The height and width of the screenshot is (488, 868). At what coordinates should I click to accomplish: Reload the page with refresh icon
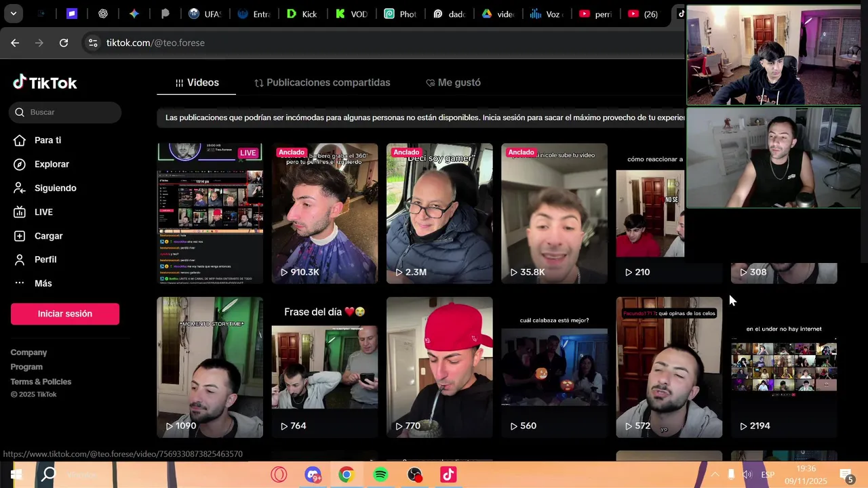(64, 43)
